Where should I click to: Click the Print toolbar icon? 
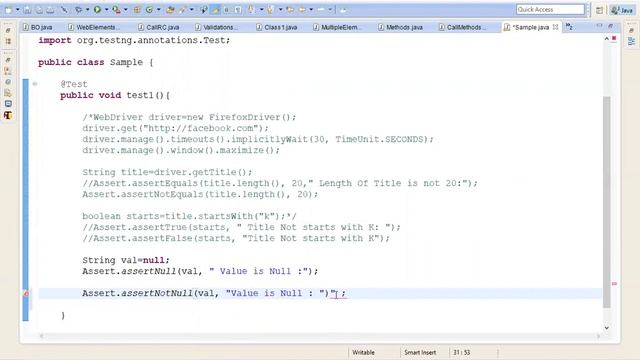point(50,9)
